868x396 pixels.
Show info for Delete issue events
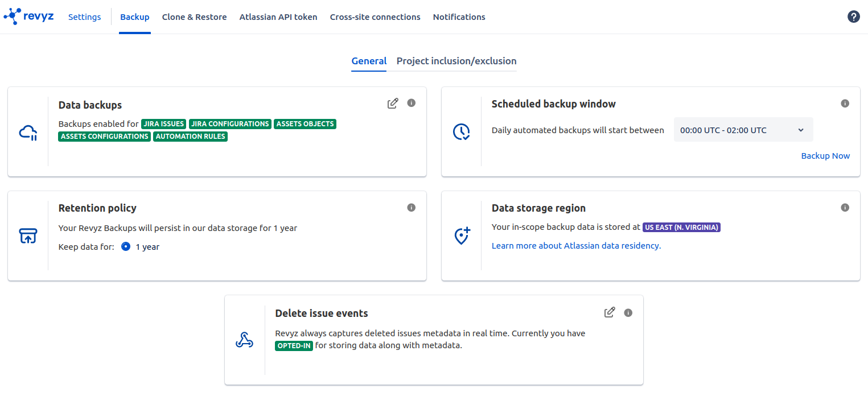628,312
